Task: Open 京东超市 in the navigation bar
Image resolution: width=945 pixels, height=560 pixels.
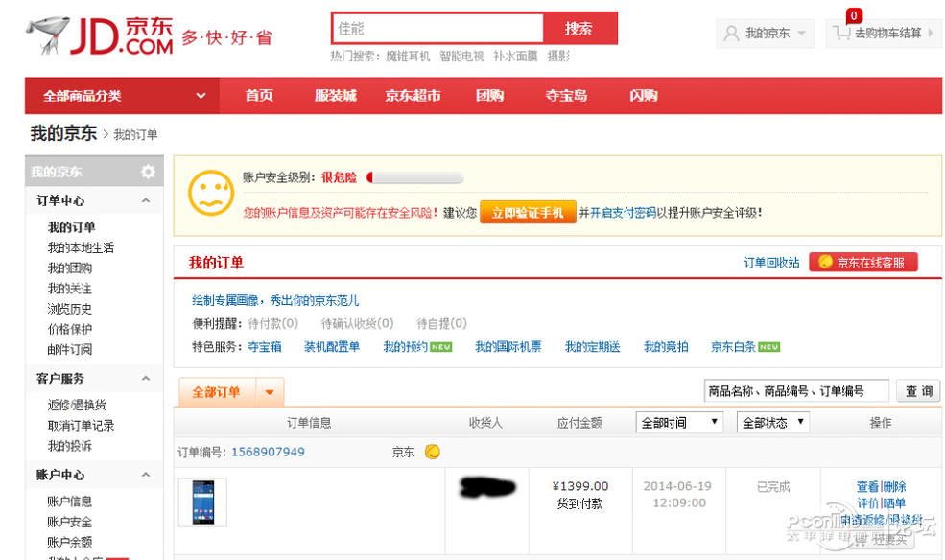Action: (x=413, y=96)
